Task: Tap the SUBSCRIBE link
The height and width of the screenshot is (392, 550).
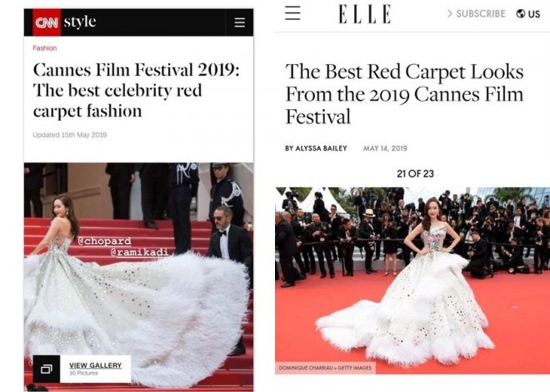Action: pos(481,13)
